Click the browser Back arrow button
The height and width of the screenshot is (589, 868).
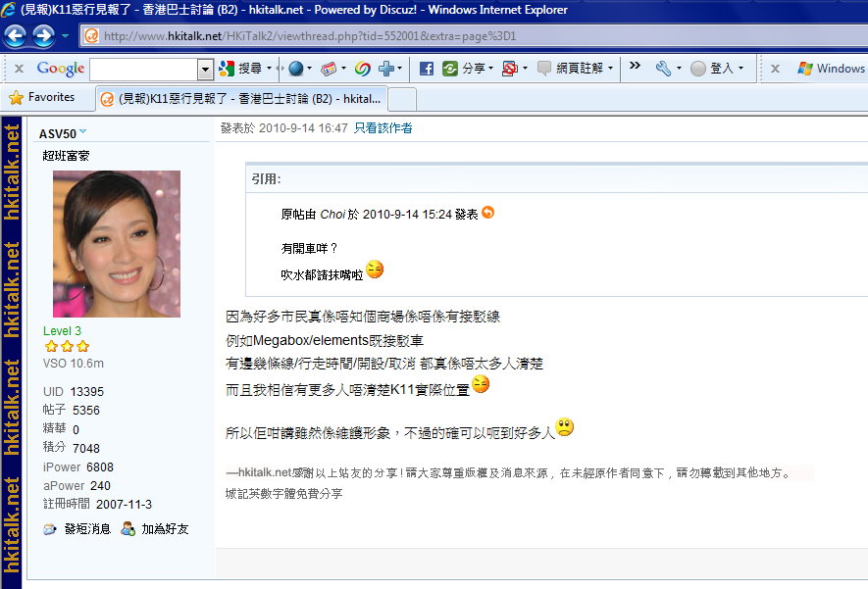point(16,37)
